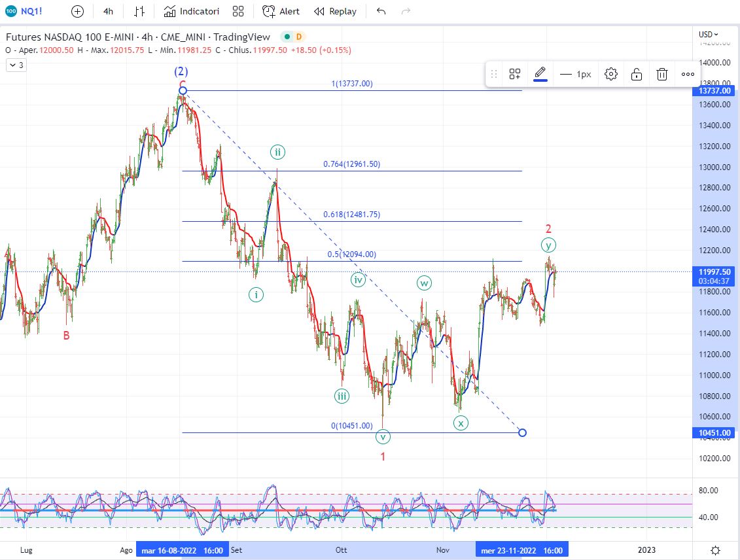Click the current price label 11997.50
The image size is (740, 560).
click(715, 271)
